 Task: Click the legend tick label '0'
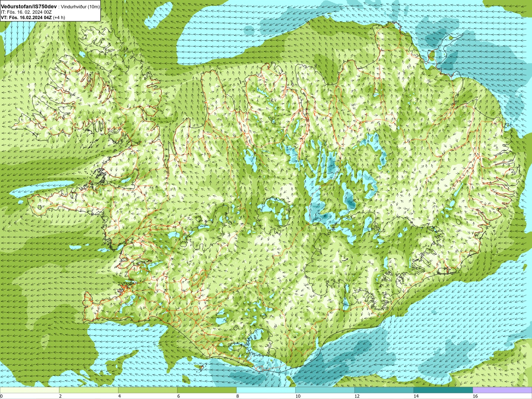click(1, 396)
